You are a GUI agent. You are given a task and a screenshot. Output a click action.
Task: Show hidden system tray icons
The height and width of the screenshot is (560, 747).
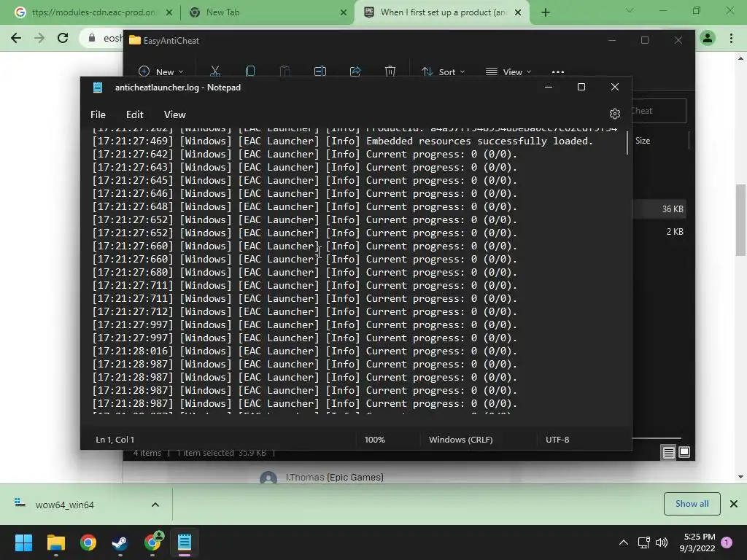(x=623, y=542)
